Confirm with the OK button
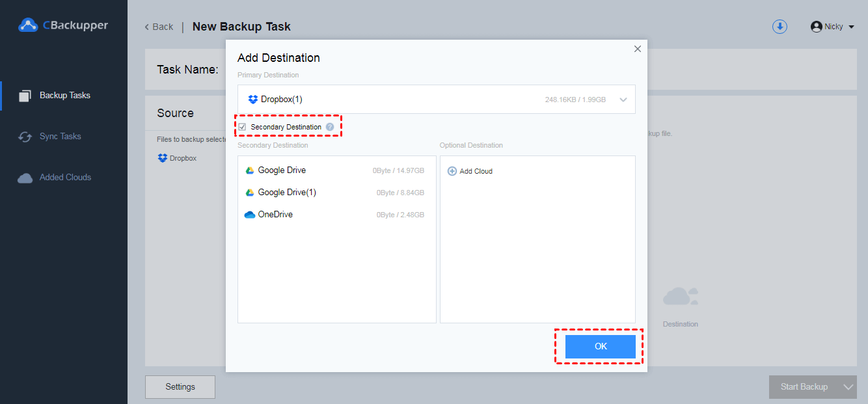Viewport: 868px width, 404px height. 600,347
